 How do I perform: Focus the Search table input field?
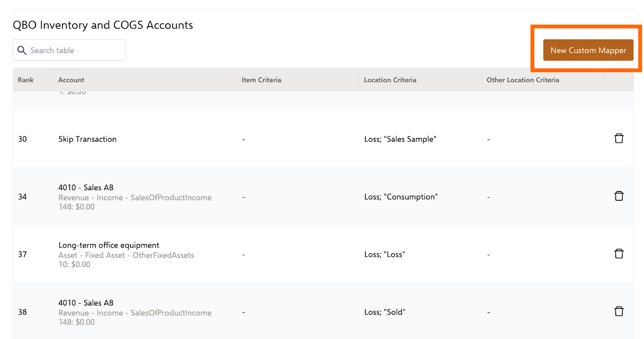(76, 50)
